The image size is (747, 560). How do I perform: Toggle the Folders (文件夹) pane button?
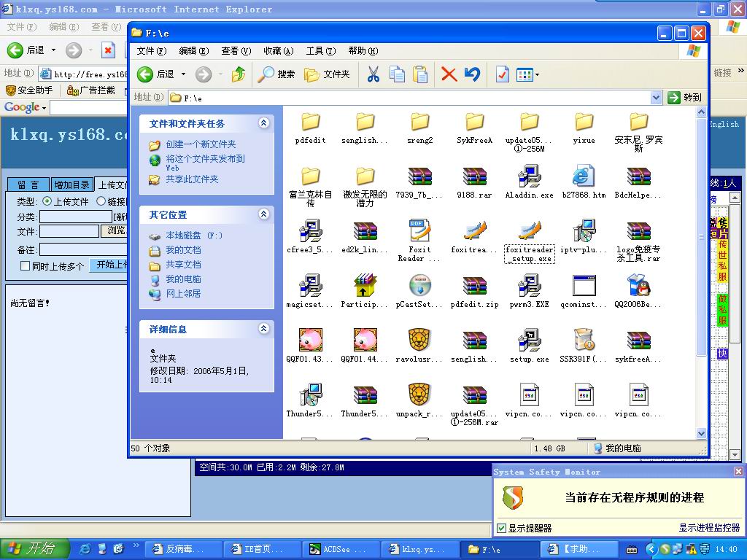[x=328, y=74]
